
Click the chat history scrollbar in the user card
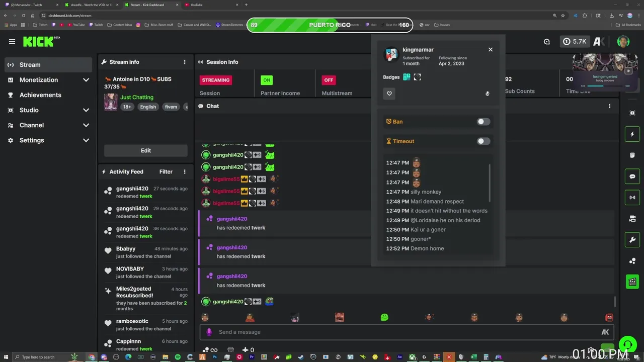490,183
